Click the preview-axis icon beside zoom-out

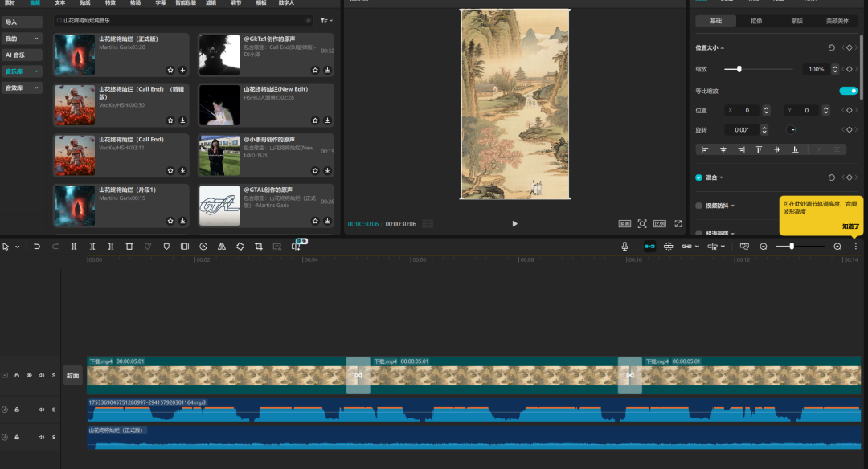point(744,247)
